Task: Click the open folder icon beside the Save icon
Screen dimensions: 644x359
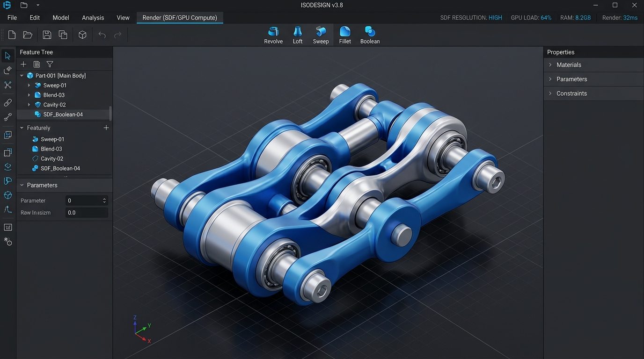Action: tap(28, 35)
